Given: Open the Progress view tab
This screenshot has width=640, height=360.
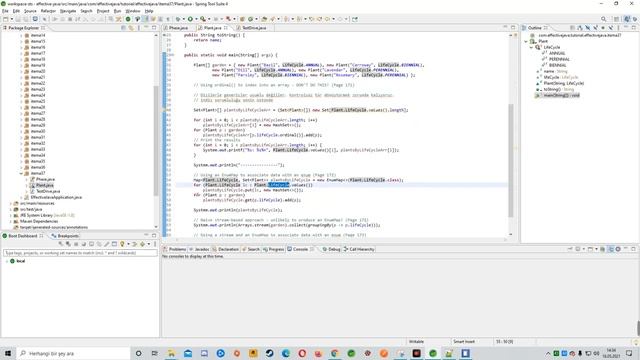Looking at the screenshot, I should click(x=273, y=249).
